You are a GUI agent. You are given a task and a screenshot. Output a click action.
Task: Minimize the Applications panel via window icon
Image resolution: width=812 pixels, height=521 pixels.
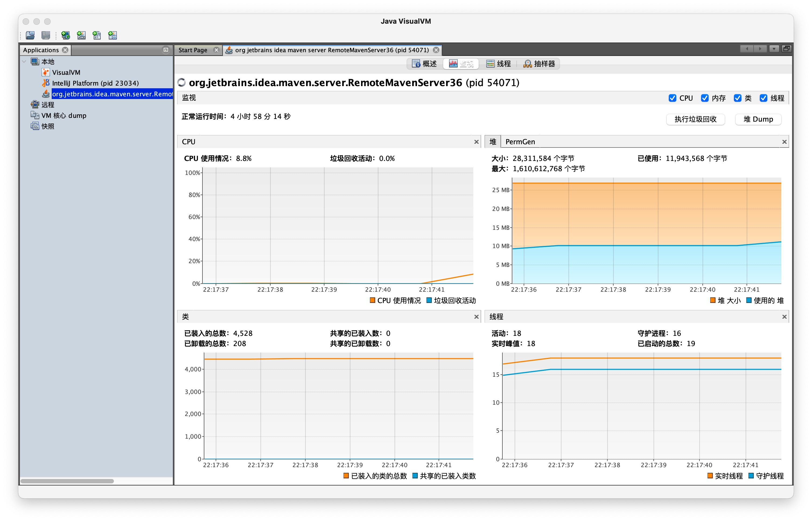(x=166, y=50)
